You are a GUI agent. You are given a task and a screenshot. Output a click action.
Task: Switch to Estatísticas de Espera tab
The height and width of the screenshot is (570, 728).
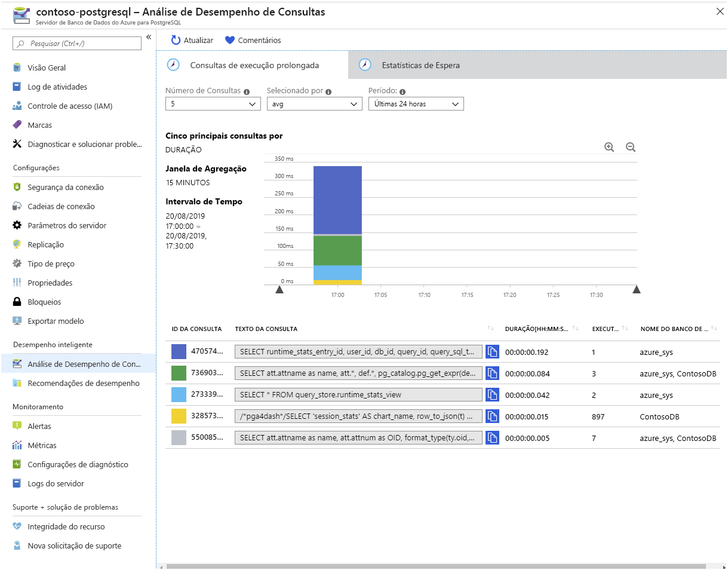537,65
